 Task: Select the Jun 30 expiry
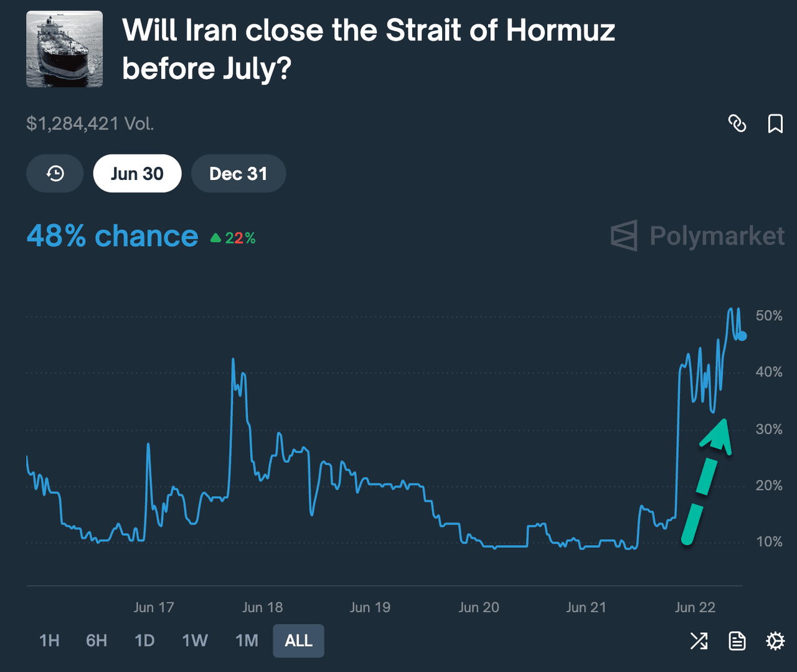pos(137,174)
